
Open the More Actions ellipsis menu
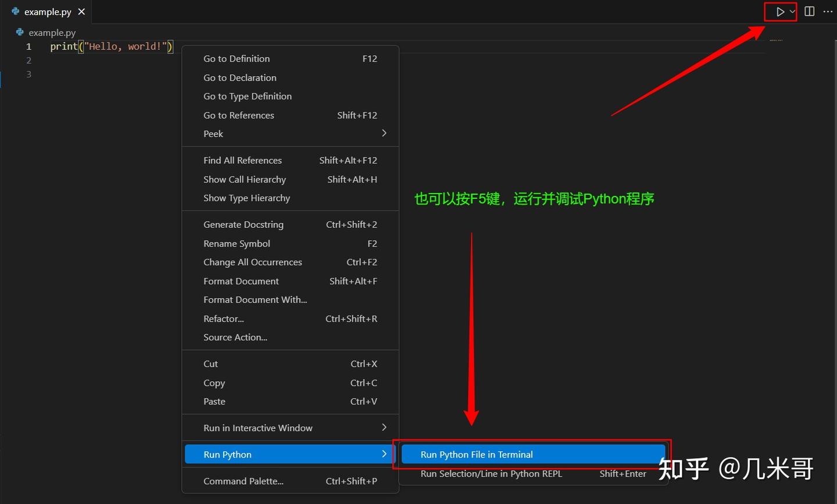[828, 12]
